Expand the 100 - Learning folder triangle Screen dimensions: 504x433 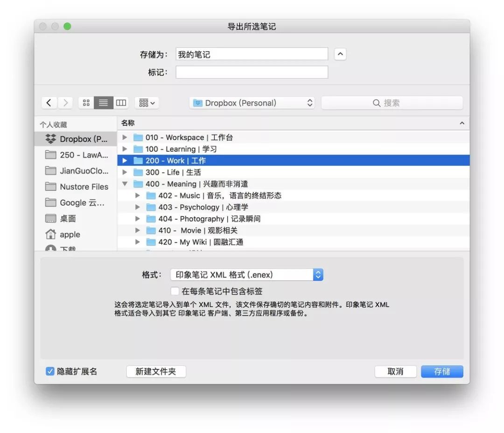[125, 149]
